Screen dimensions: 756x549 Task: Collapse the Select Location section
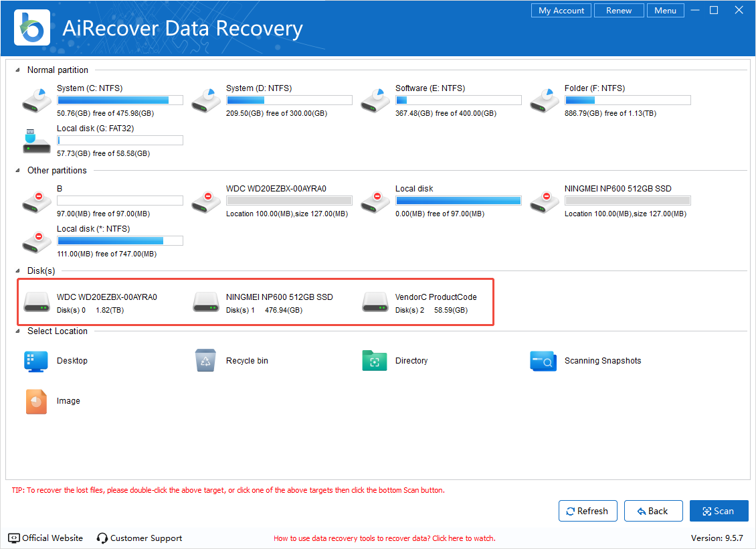click(17, 331)
